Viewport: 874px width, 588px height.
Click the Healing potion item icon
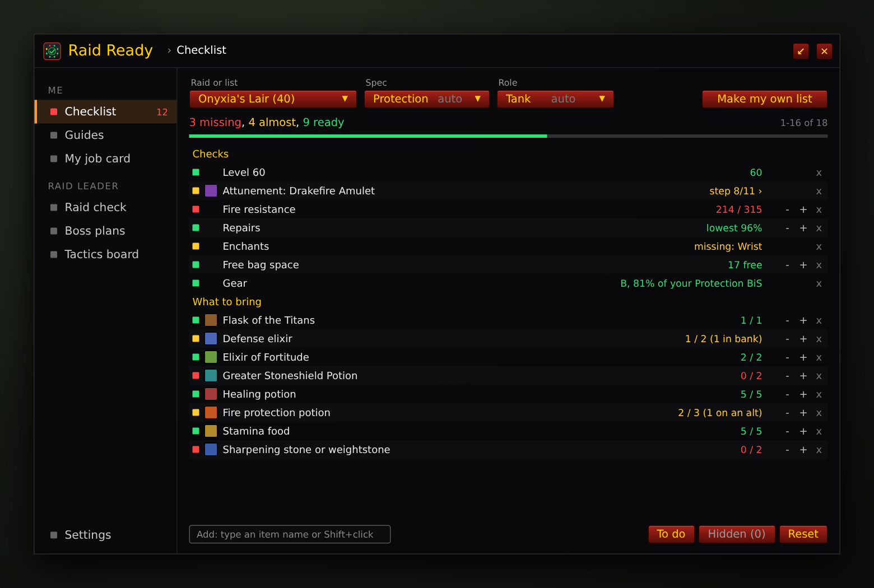pyautogui.click(x=211, y=394)
